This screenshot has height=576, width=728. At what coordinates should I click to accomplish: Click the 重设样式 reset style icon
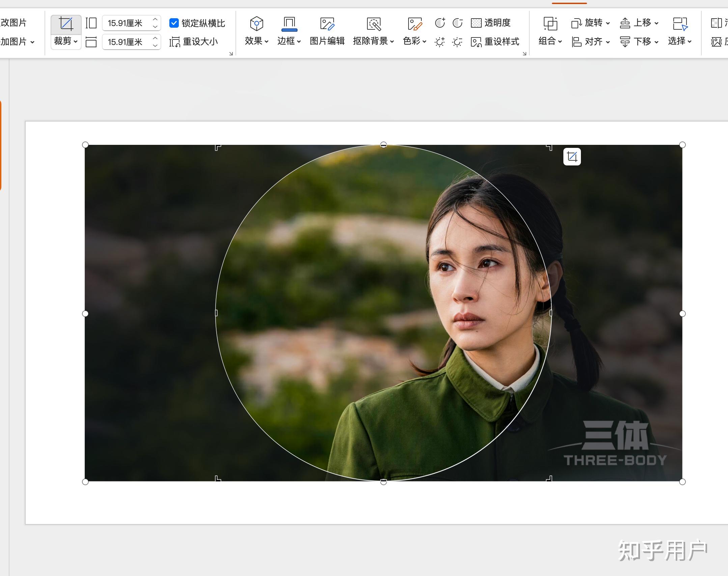point(495,42)
